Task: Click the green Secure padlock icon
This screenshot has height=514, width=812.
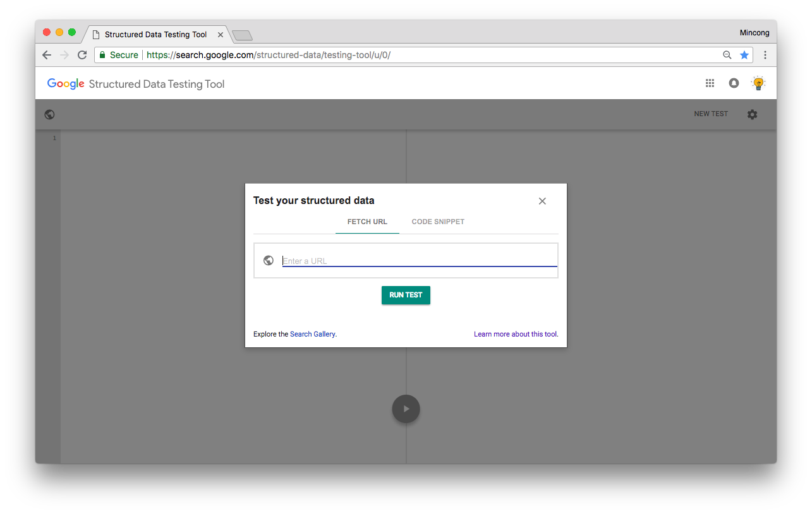Action: pyautogui.click(x=102, y=55)
